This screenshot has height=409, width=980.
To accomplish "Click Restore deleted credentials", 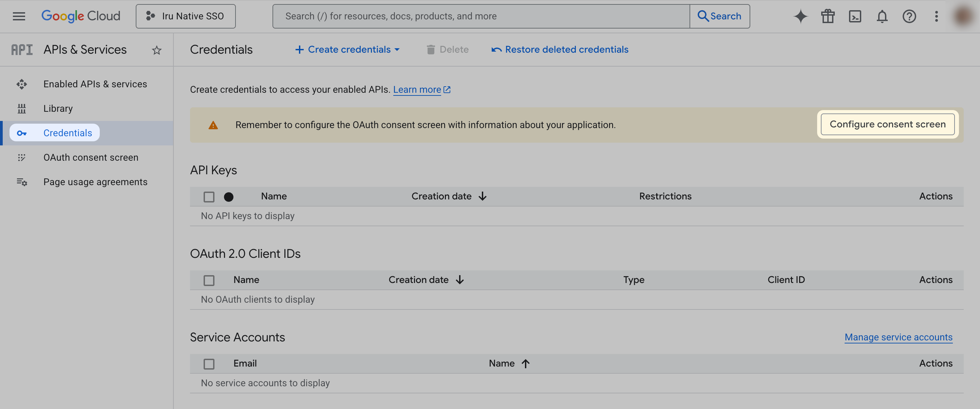I will (560, 50).
